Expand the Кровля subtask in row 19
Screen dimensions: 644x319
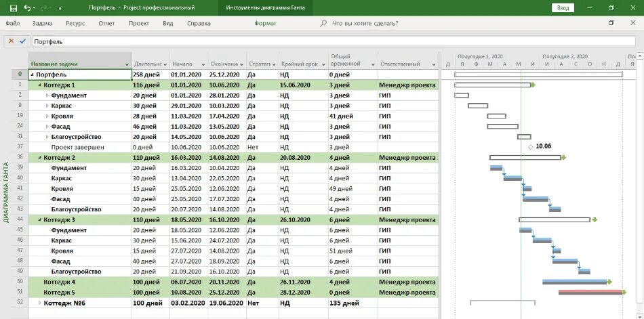click(47, 116)
